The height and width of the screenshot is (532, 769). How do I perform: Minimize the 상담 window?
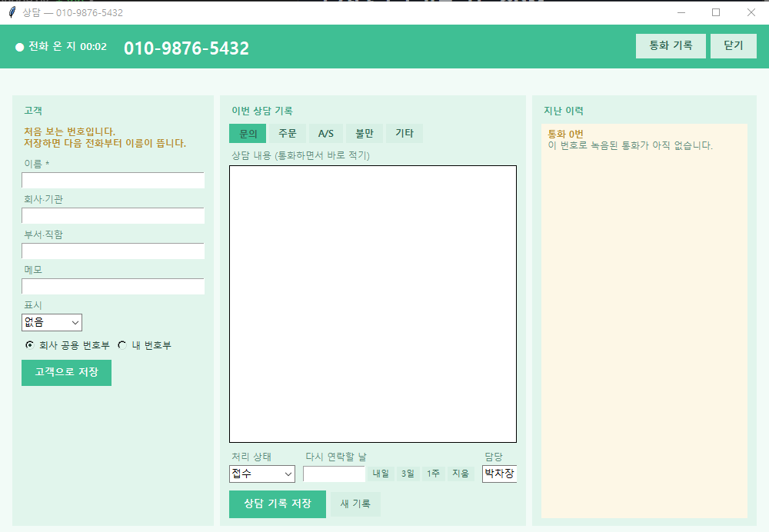pos(681,12)
